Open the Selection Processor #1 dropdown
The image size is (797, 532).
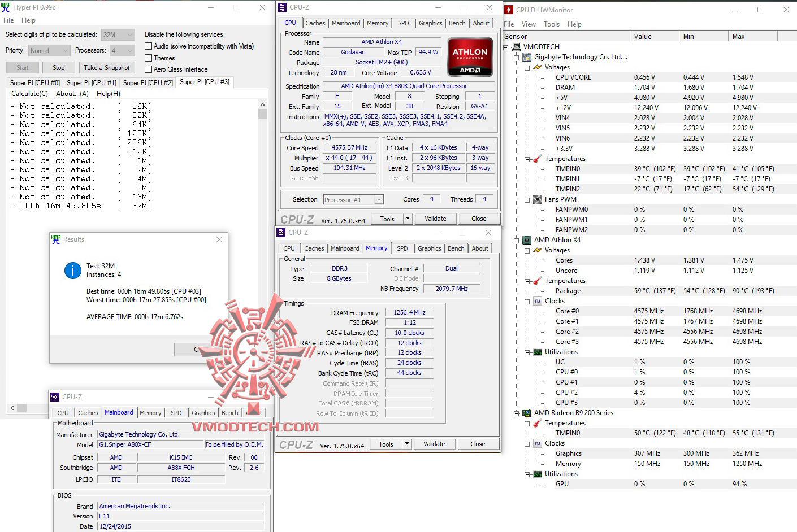click(353, 200)
